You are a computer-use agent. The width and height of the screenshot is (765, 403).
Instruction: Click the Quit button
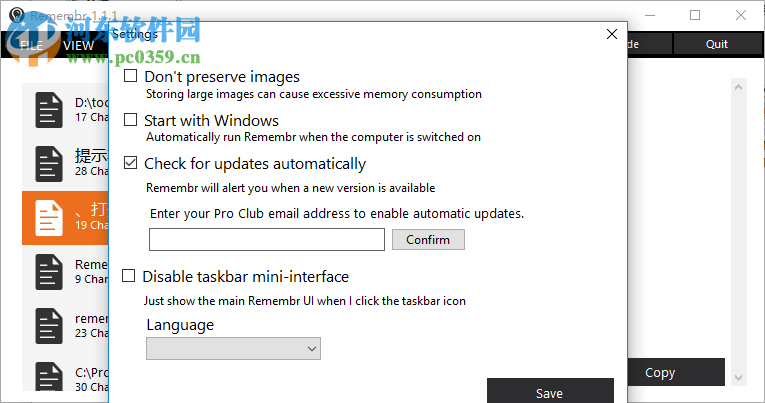click(716, 44)
